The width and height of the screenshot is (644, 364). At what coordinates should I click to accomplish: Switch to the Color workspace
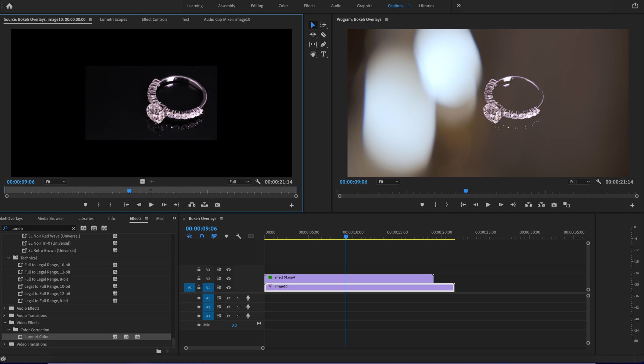(283, 6)
